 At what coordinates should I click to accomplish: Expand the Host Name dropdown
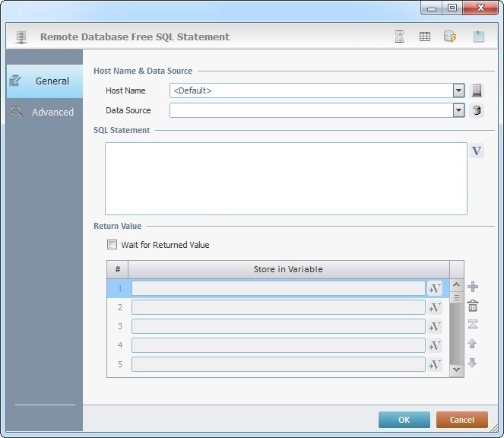[458, 90]
